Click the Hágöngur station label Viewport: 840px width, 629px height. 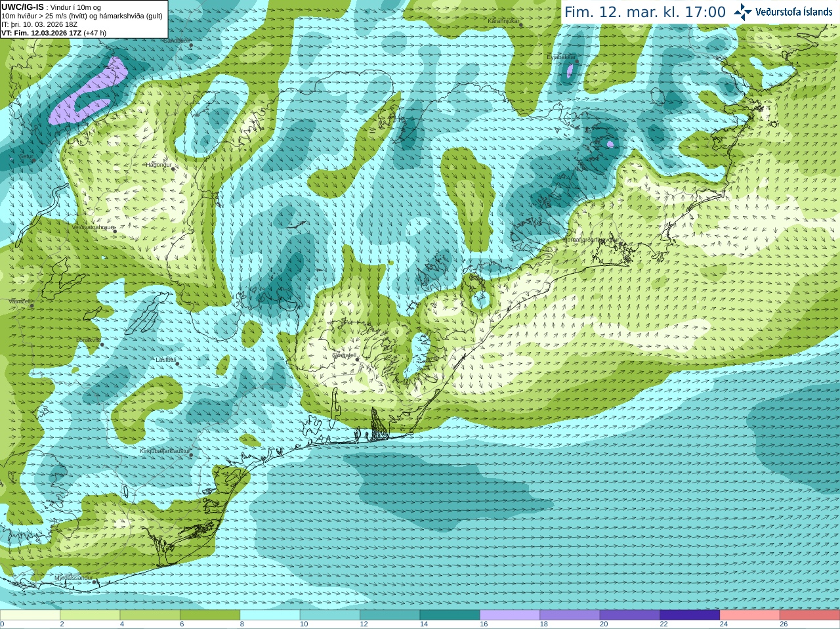click(158, 165)
